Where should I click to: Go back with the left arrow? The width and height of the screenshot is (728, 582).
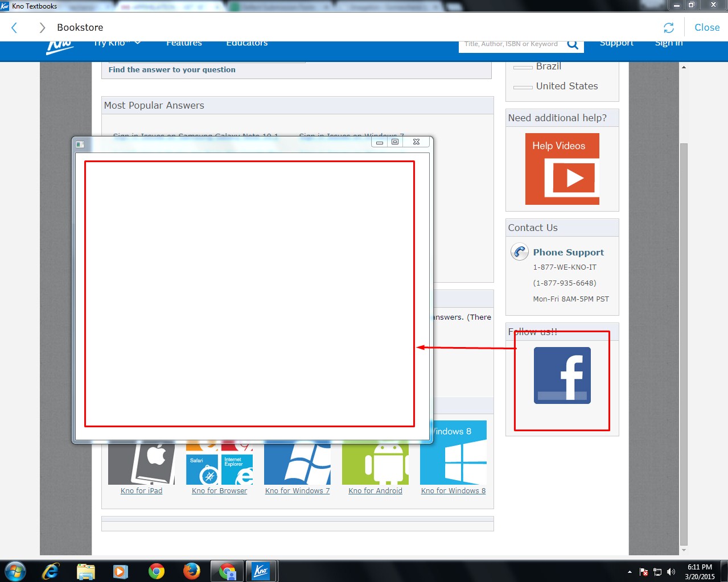tap(15, 27)
